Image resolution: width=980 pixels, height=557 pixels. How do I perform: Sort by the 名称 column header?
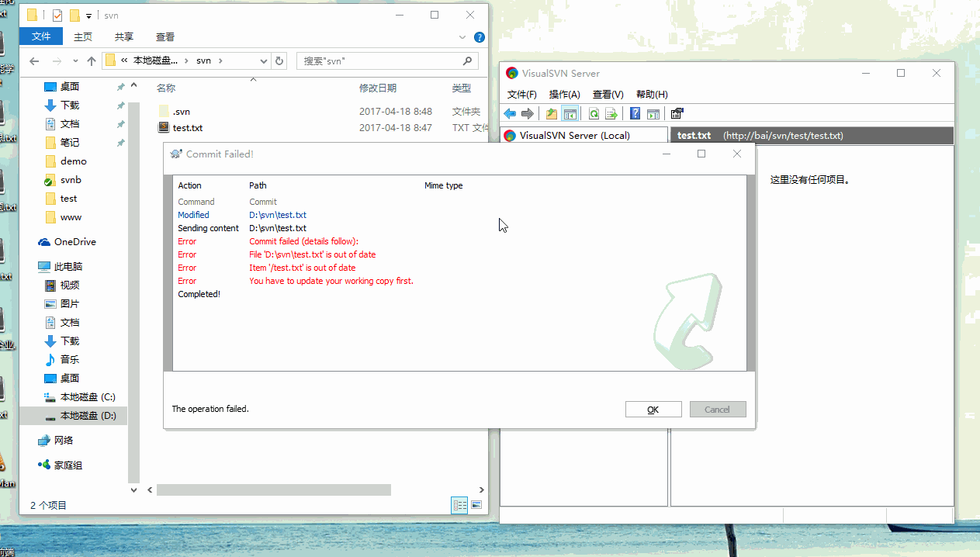166,88
